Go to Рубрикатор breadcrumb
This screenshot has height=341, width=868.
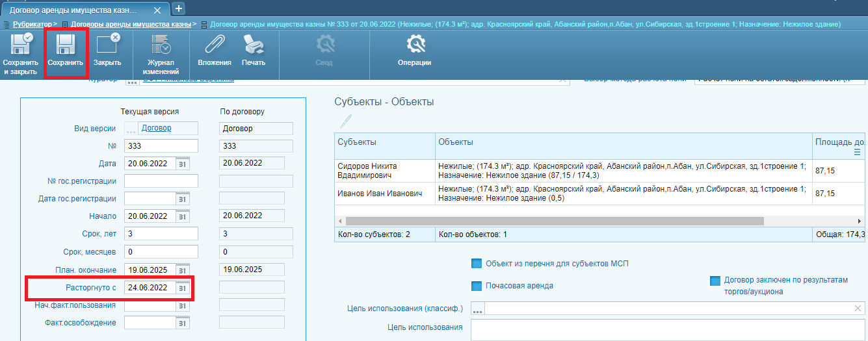click(33, 24)
